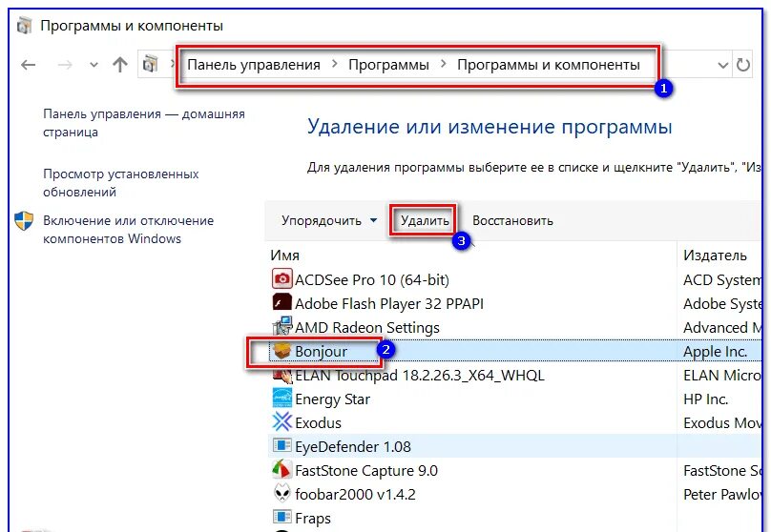Image resolution: width=771 pixels, height=532 pixels.
Task: Expand chevron after Программы breadcrumb
Action: coord(443,64)
